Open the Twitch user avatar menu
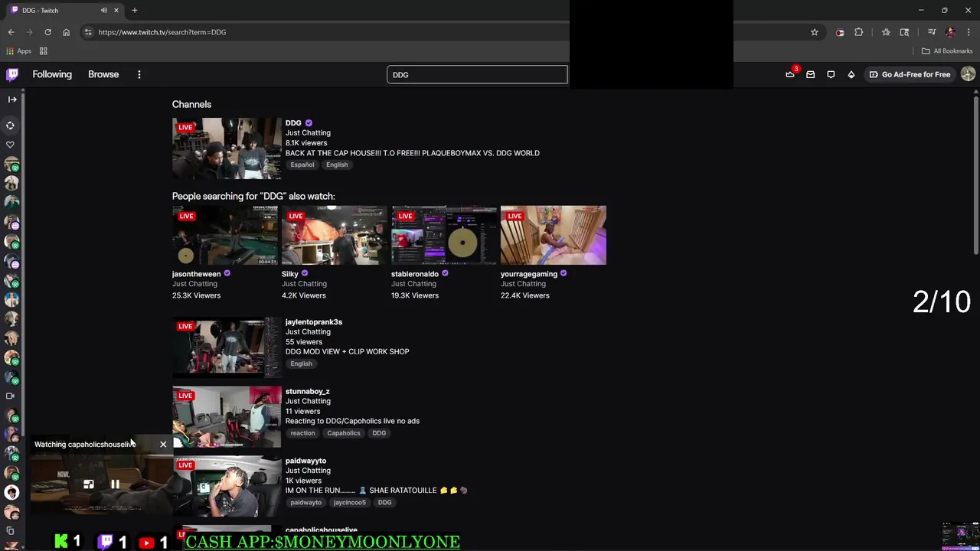Viewport: 980px width, 551px height. click(969, 74)
